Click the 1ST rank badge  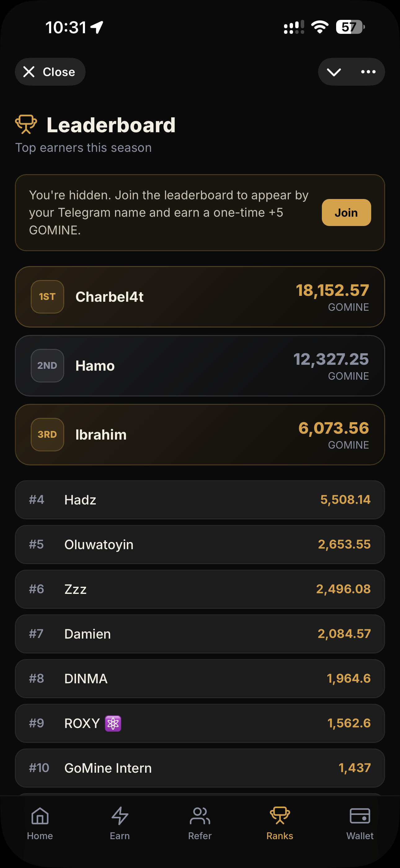click(47, 297)
